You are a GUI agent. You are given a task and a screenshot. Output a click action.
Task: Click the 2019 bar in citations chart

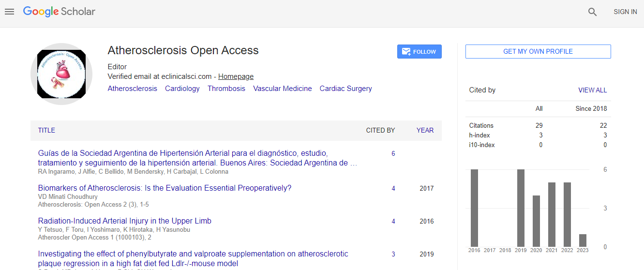click(521, 208)
